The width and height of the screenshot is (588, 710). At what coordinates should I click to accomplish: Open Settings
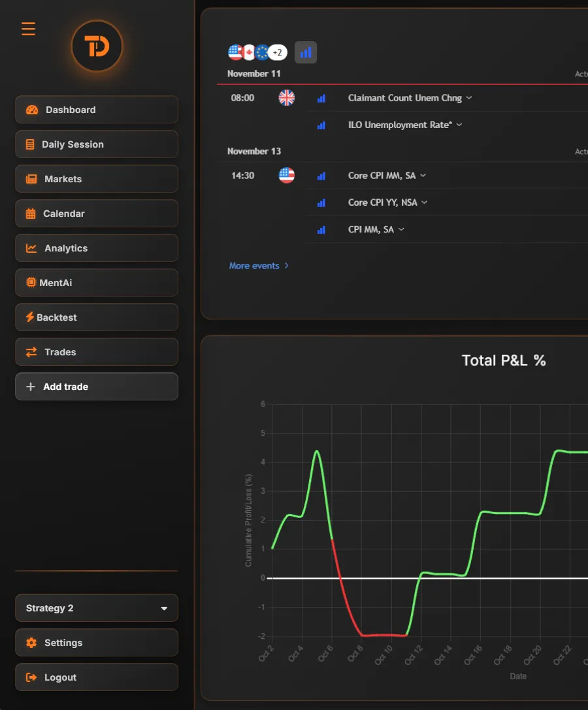point(97,643)
